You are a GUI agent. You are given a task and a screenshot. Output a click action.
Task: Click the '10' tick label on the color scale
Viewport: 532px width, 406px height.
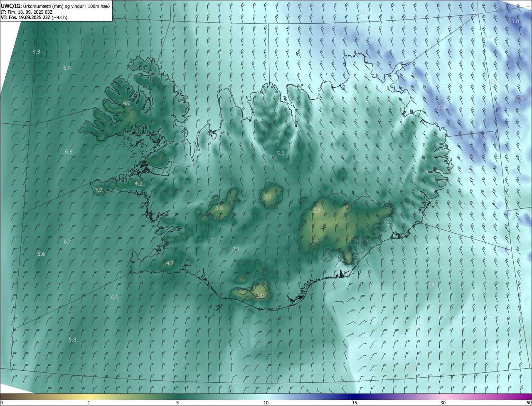[x=266, y=403]
